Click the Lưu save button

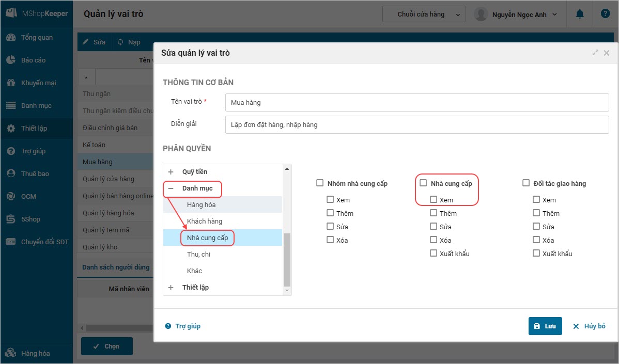point(545,326)
